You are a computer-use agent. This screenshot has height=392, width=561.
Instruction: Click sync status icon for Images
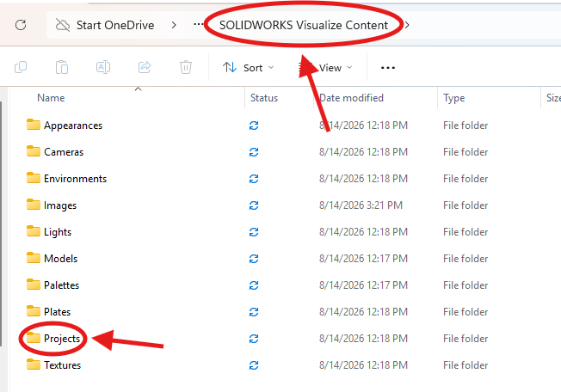(254, 205)
